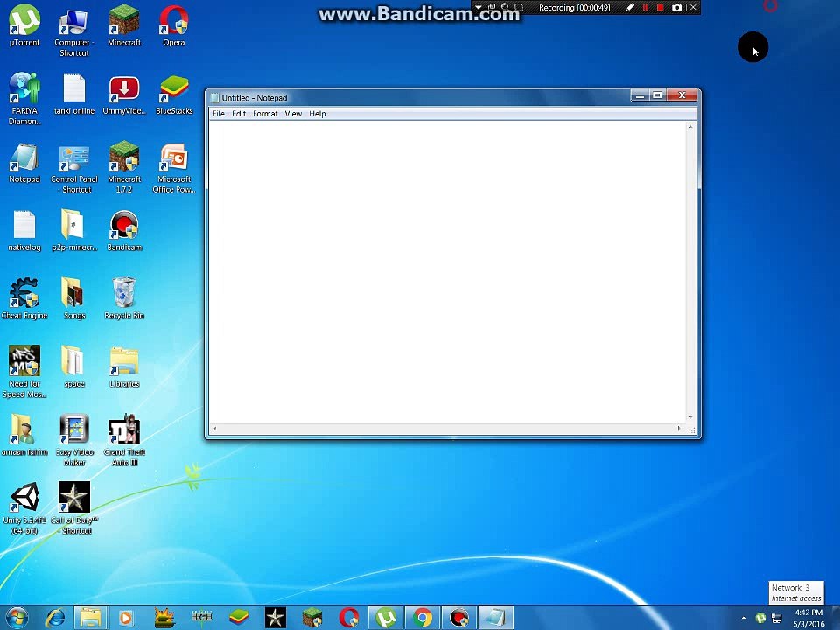Viewport: 840px width, 630px height.
Task: Click Notepad horizontal scrollbar left arrow
Action: pyautogui.click(x=215, y=429)
